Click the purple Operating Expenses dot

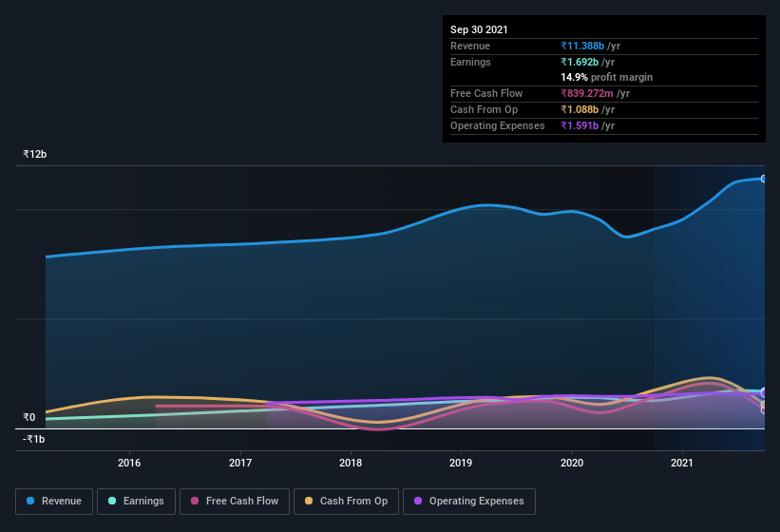[x=418, y=501]
